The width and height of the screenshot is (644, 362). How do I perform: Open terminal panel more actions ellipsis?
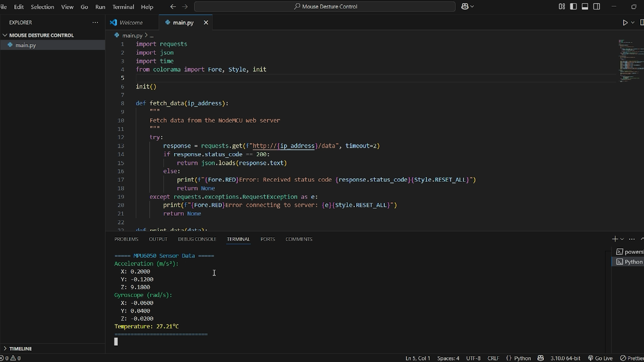click(x=632, y=239)
